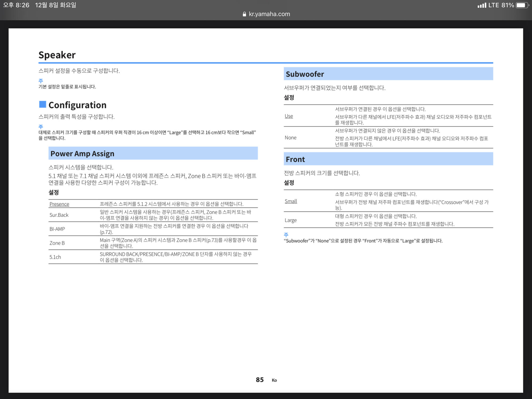Click the underlined Small setting
The image size is (532, 399).
pyautogui.click(x=291, y=201)
